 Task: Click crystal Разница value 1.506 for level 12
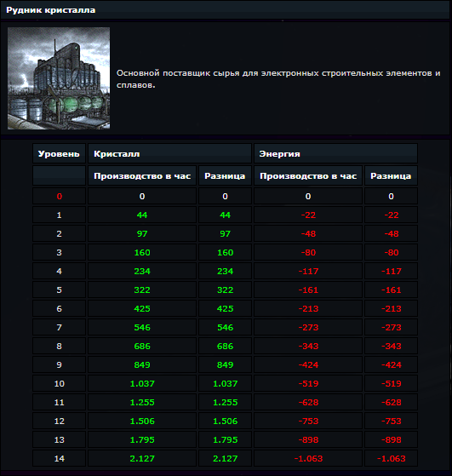225,421
